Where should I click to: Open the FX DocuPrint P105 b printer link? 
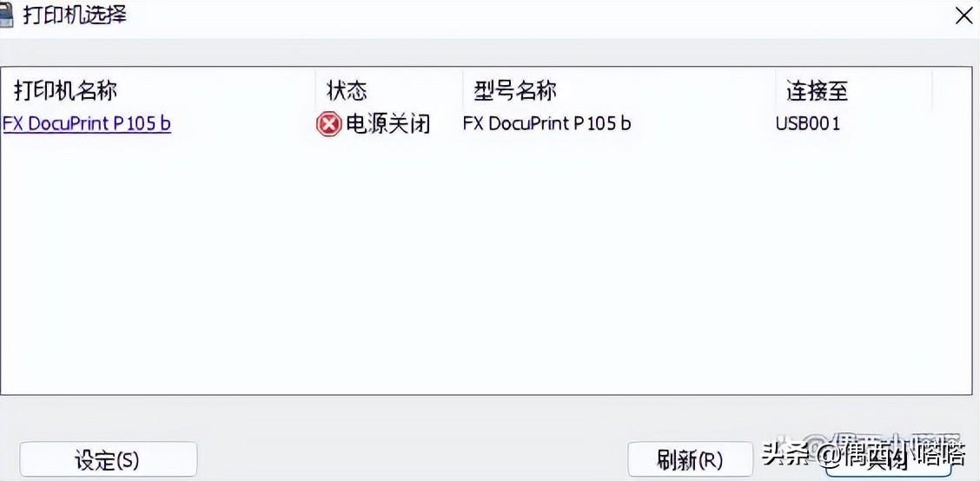(87, 123)
